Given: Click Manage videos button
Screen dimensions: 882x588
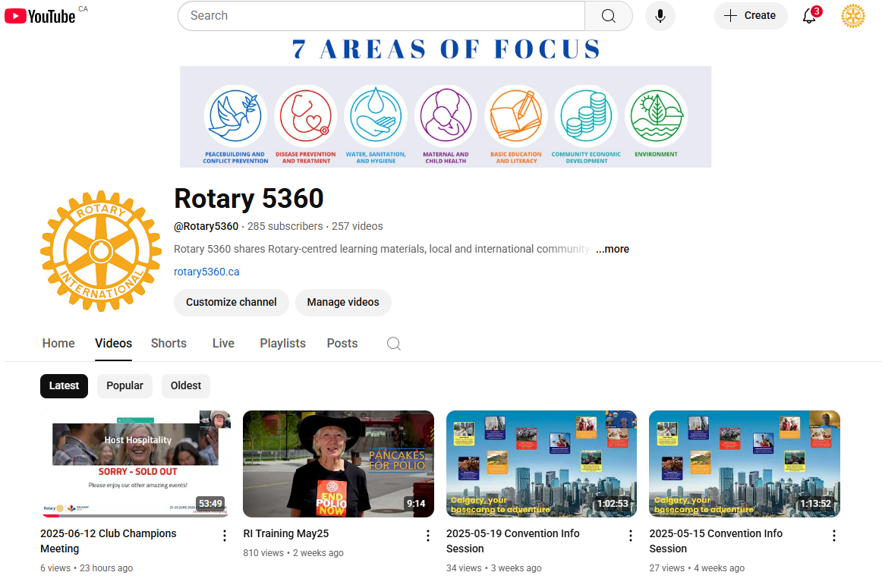Looking at the screenshot, I should coord(343,303).
